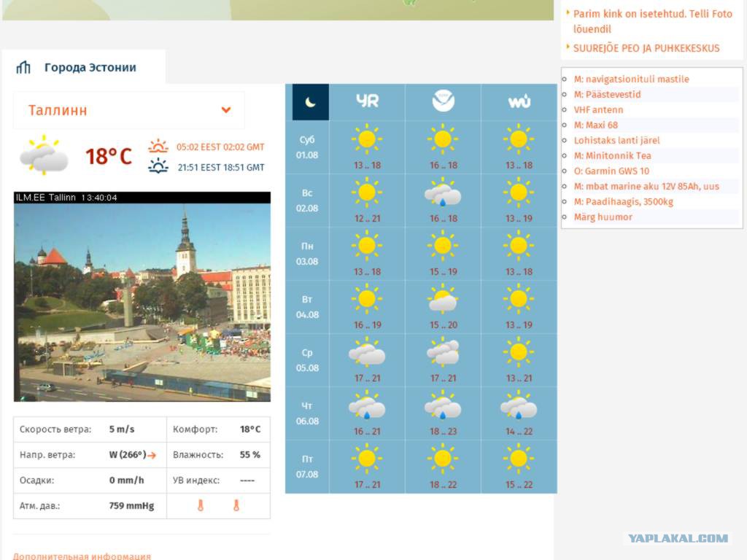Select the WU forecast provider logo

(519, 101)
